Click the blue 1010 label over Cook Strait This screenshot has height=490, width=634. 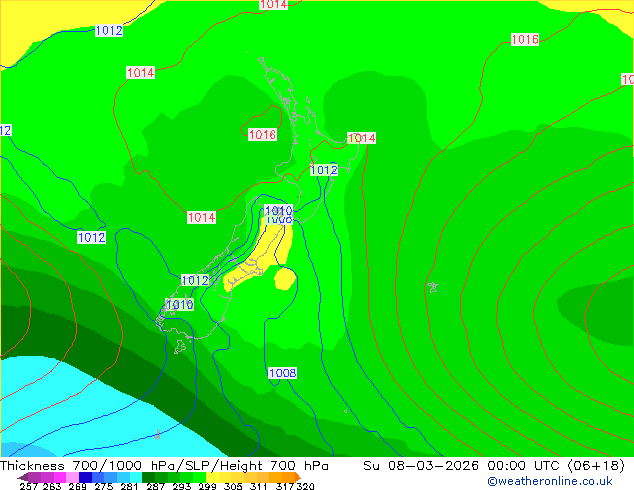point(278,210)
